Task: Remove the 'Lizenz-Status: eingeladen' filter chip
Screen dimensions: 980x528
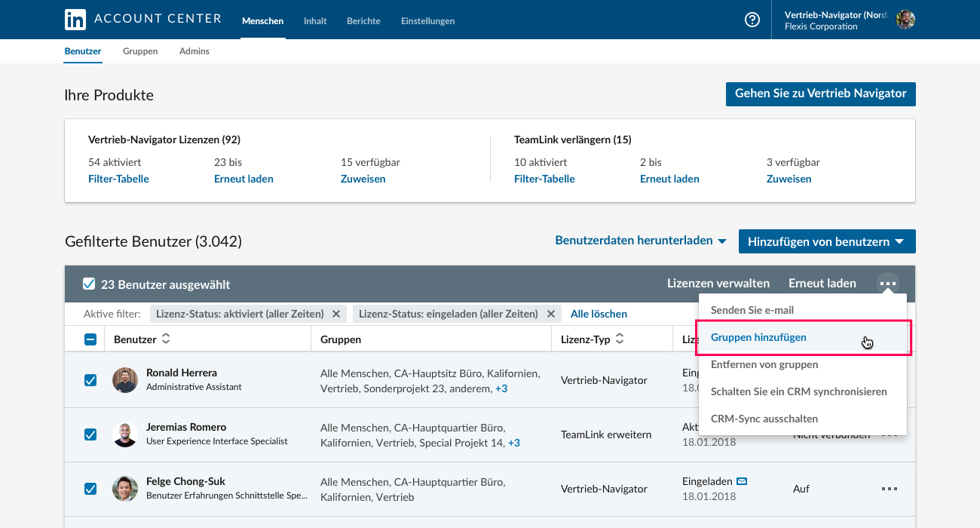Action: (551, 314)
